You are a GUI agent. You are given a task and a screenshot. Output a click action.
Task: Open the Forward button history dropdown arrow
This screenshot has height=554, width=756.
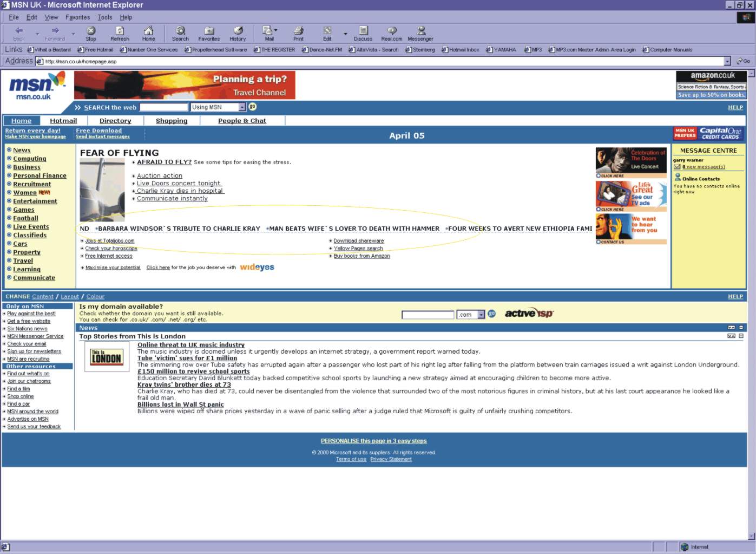coord(73,34)
